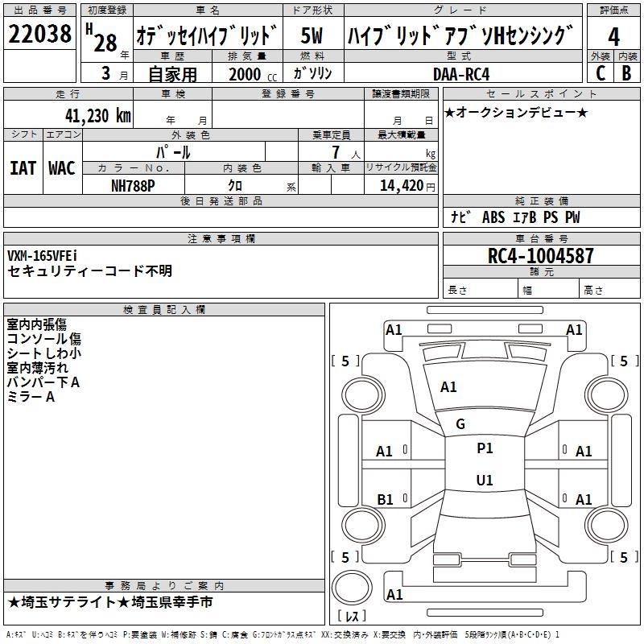The width and height of the screenshot is (644, 644).
Task: Click the spare tire circle above レス
Action: 352,588
